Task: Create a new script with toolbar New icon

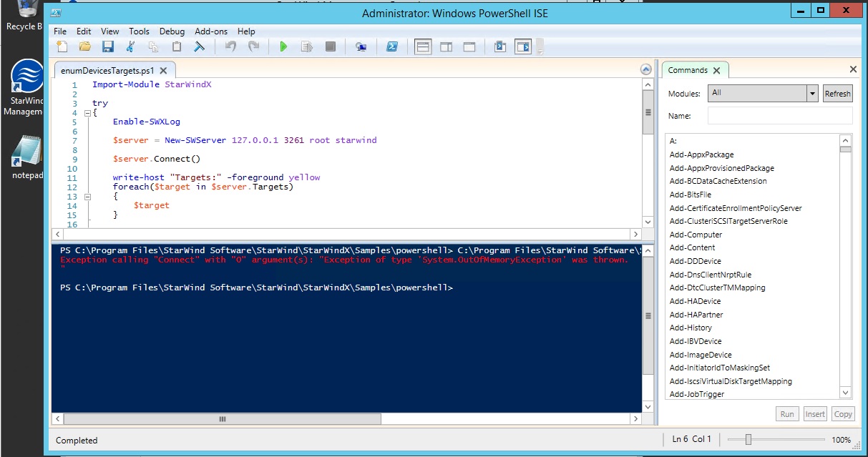Action: tap(62, 46)
